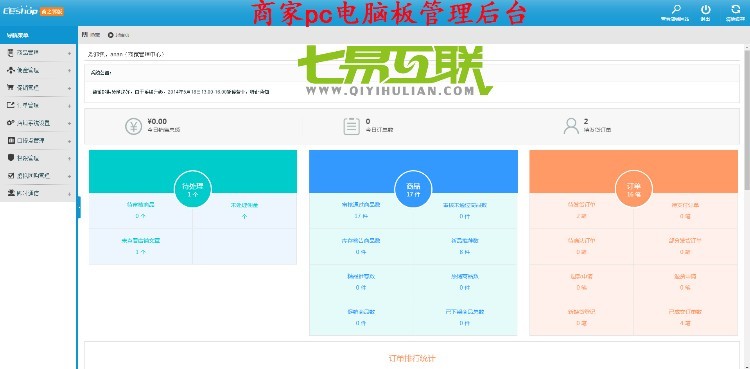
Task: Click the blue sidebar header bar
Action: pyautogui.click(x=38, y=35)
